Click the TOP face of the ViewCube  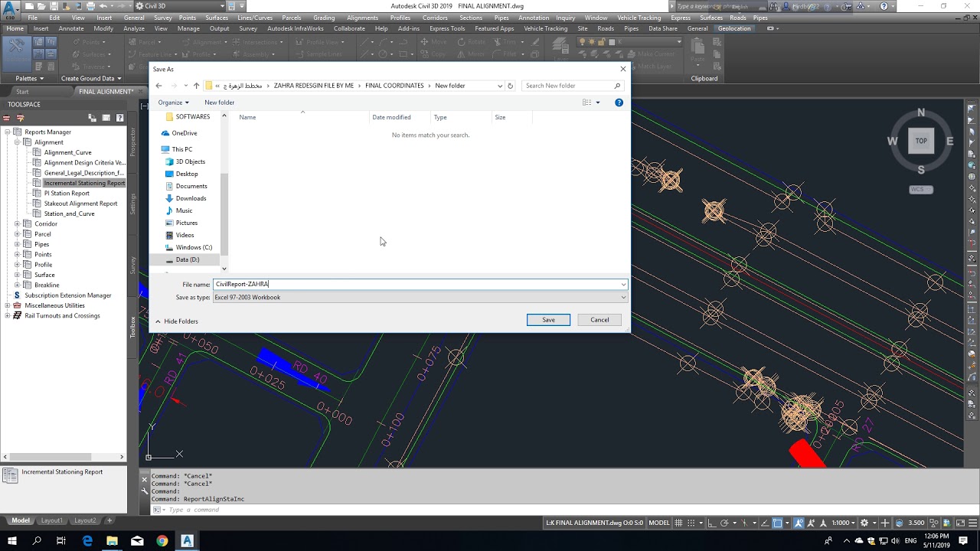coord(921,141)
